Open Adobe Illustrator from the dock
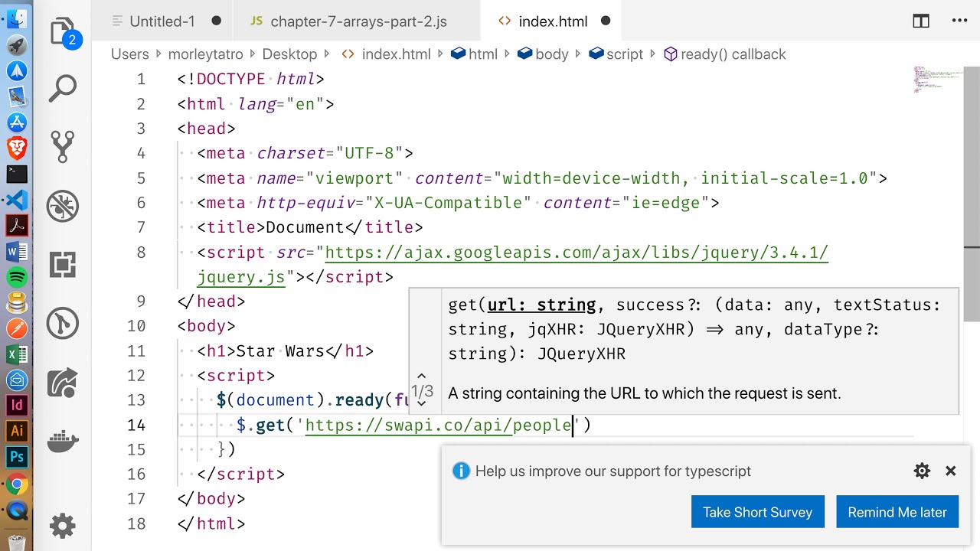 tap(17, 432)
